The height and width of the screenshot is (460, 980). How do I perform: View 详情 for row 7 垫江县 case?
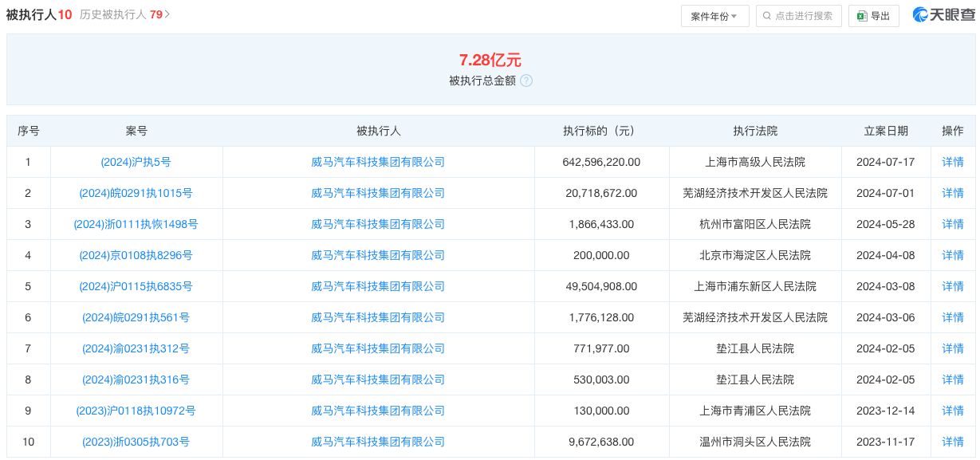coord(953,348)
